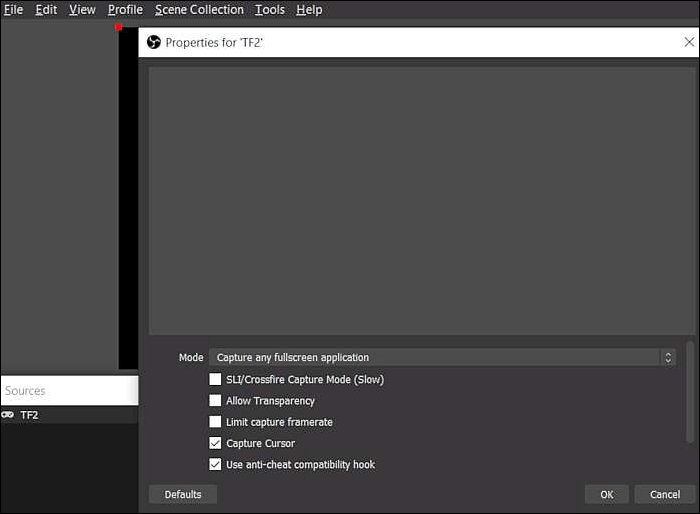Image resolution: width=700 pixels, height=514 pixels.
Task: Click the OBS logo in Properties title bar
Action: 154,42
